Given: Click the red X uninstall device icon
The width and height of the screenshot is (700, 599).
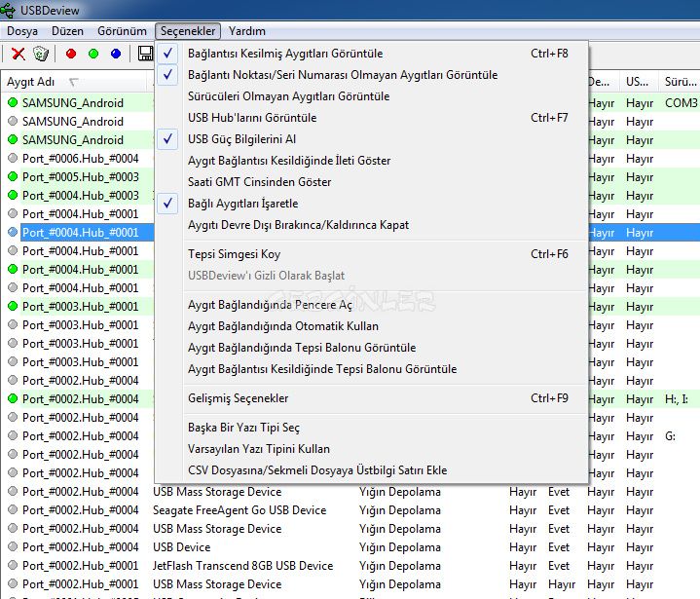Looking at the screenshot, I should point(18,54).
